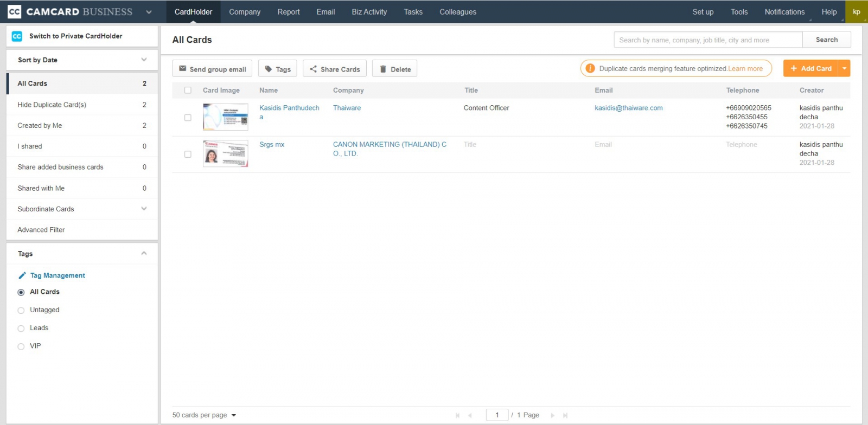Viewport: 868px width, 425px height.
Task: Open the Tasks tab
Action: [x=413, y=12]
